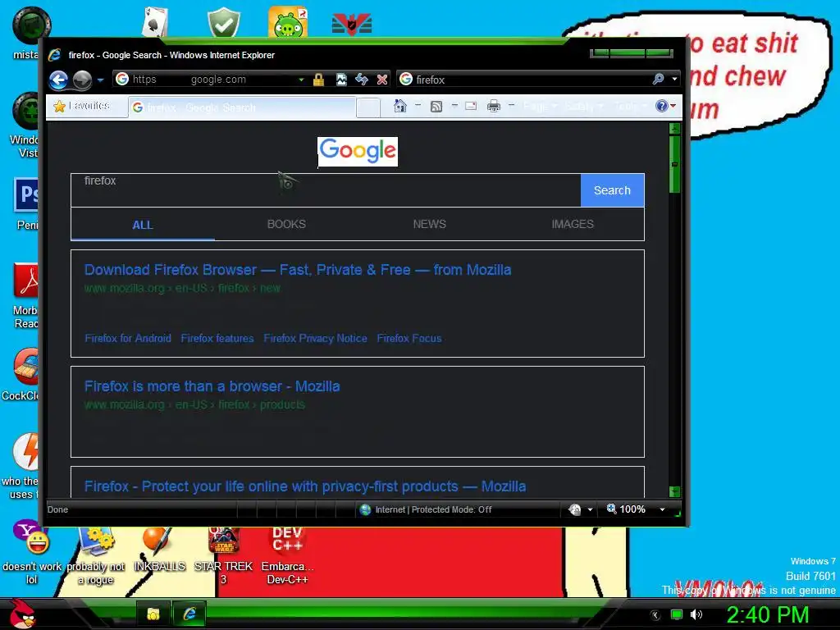The image size is (840, 630).
Task: Click Internet Explorer taskbar icon
Action: pyautogui.click(x=189, y=614)
